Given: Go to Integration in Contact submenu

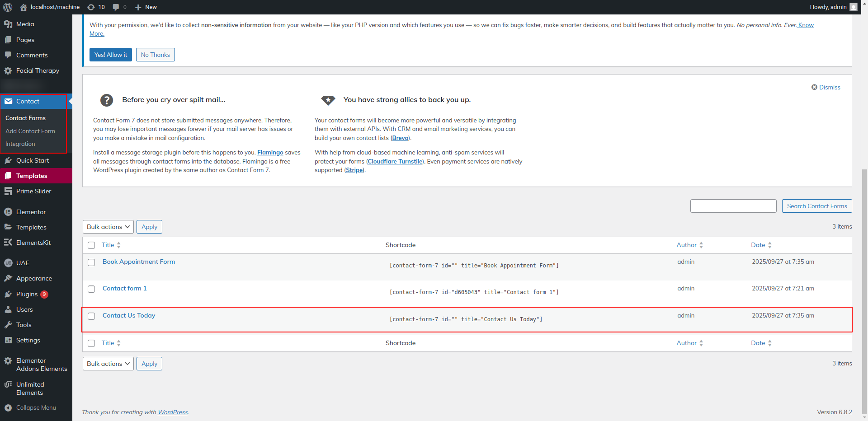Looking at the screenshot, I should coord(20,144).
